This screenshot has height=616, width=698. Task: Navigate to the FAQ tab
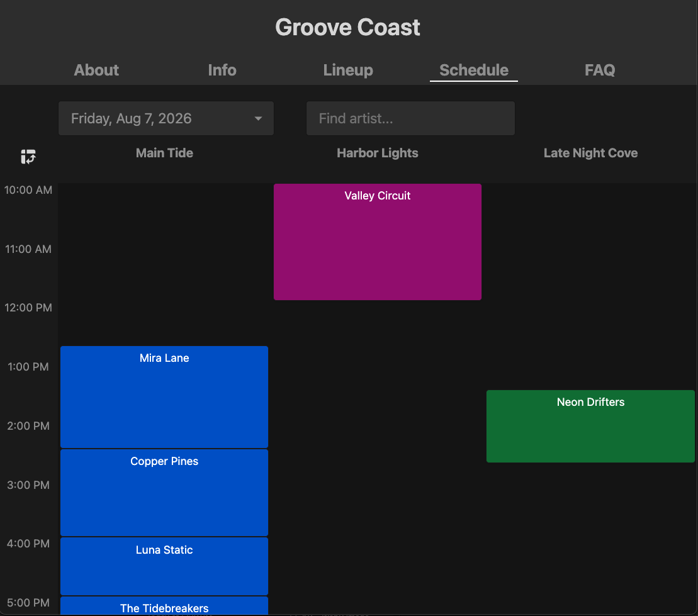[x=600, y=70]
